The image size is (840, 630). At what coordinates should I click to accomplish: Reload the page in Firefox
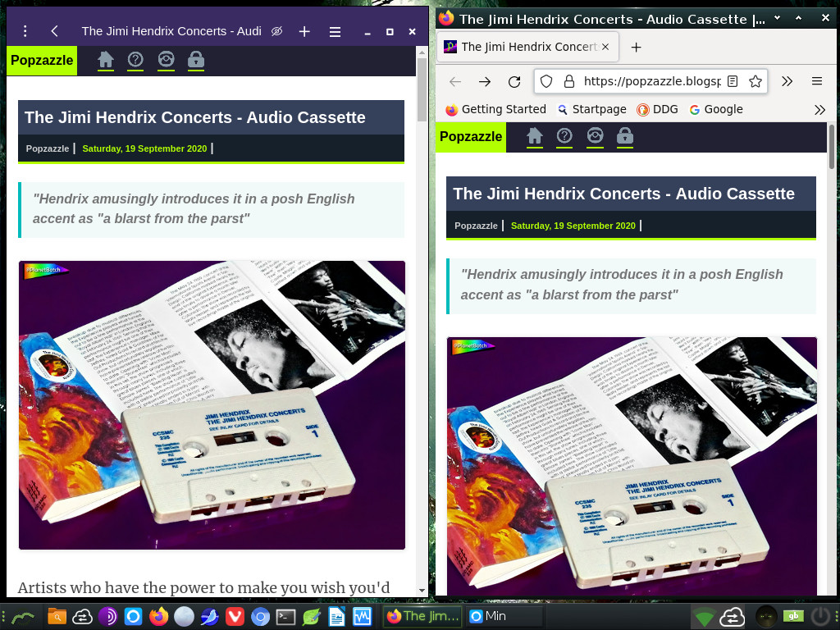click(514, 81)
